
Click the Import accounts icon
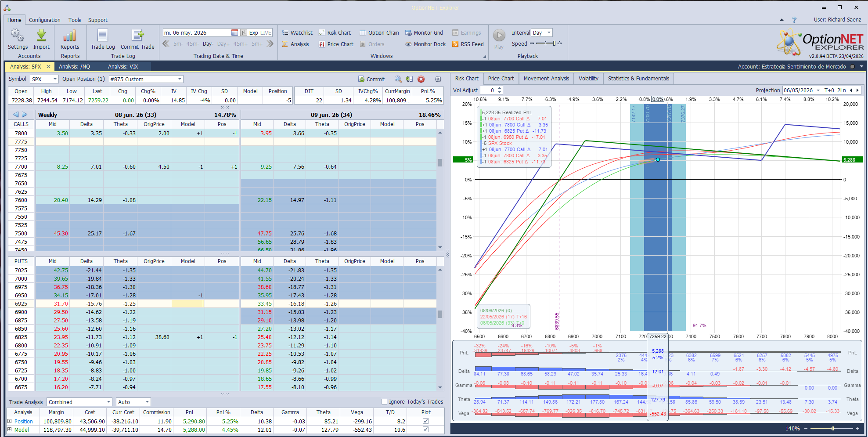pyautogui.click(x=41, y=39)
